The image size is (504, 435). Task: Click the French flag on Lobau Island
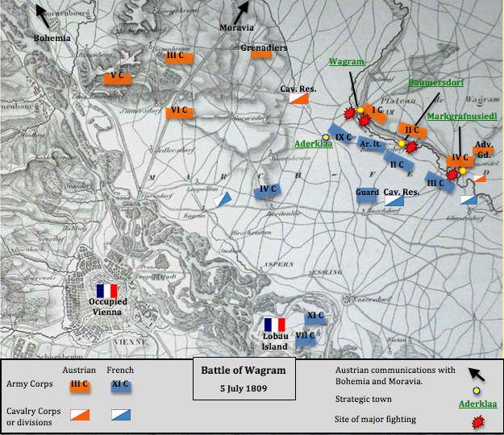click(275, 325)
